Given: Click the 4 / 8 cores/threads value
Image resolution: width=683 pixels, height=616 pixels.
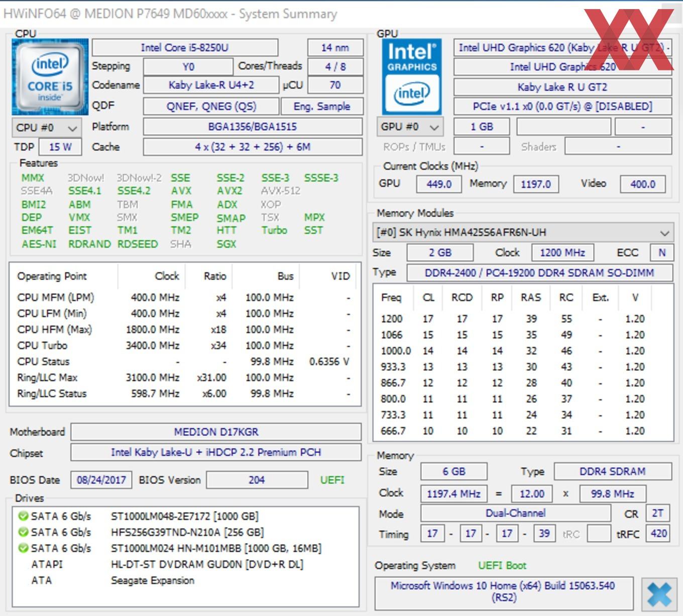Looking at the screenshot, I should pyautogui.click(x=335, y=66).
